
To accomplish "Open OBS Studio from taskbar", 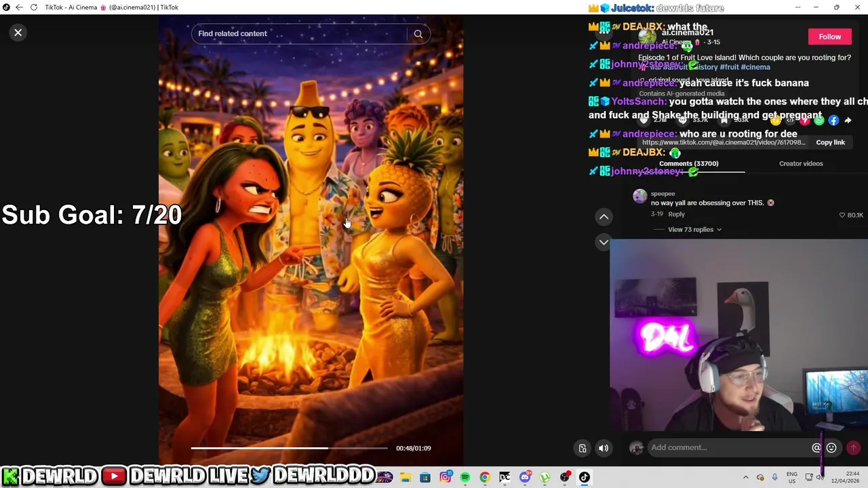I will click(x=565, y=477).
